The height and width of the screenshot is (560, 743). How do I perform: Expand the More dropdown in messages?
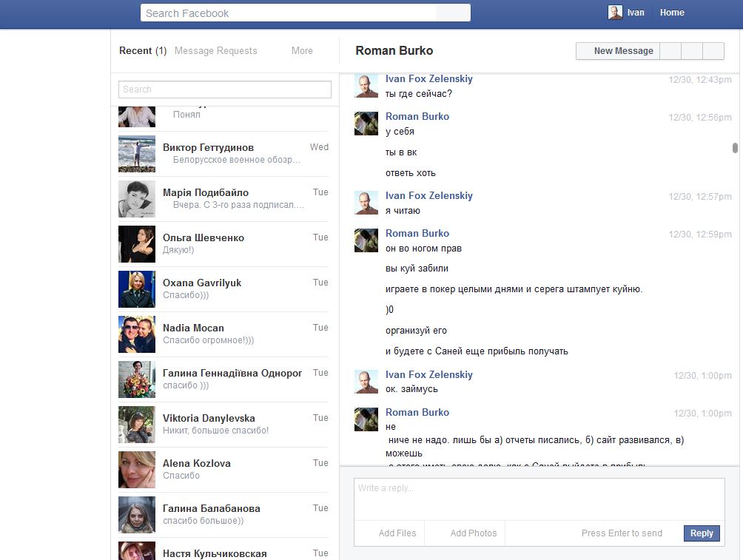(302, 51)
